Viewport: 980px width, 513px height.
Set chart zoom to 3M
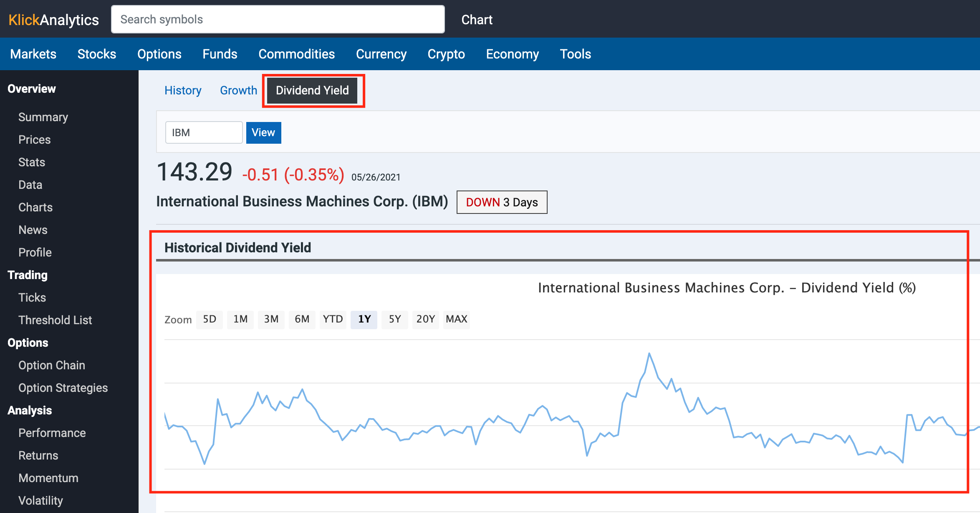[x=271, y=320]
